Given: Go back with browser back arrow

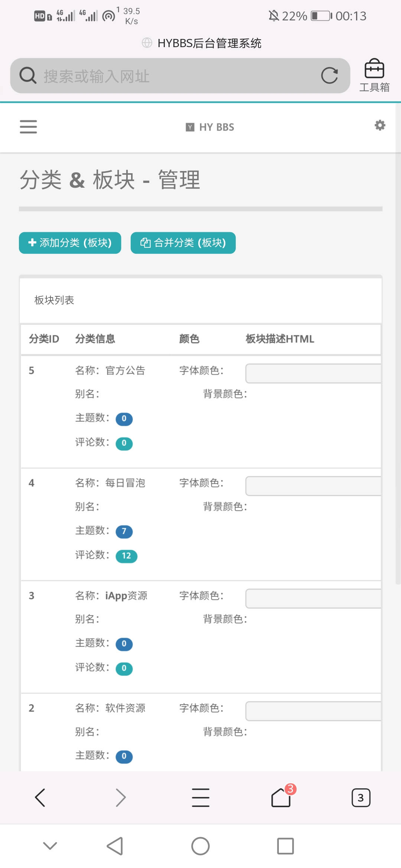Looking at the screenshot, I should (40, 798).
